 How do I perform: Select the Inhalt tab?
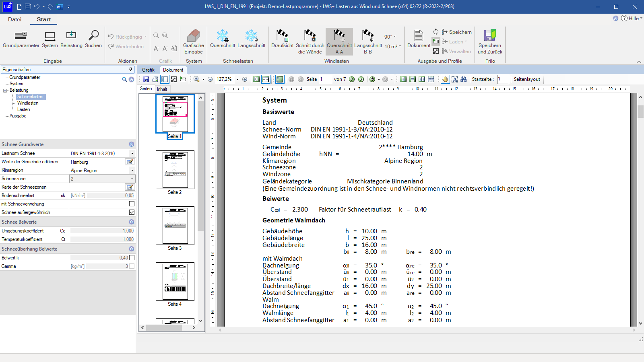point(162,89)
